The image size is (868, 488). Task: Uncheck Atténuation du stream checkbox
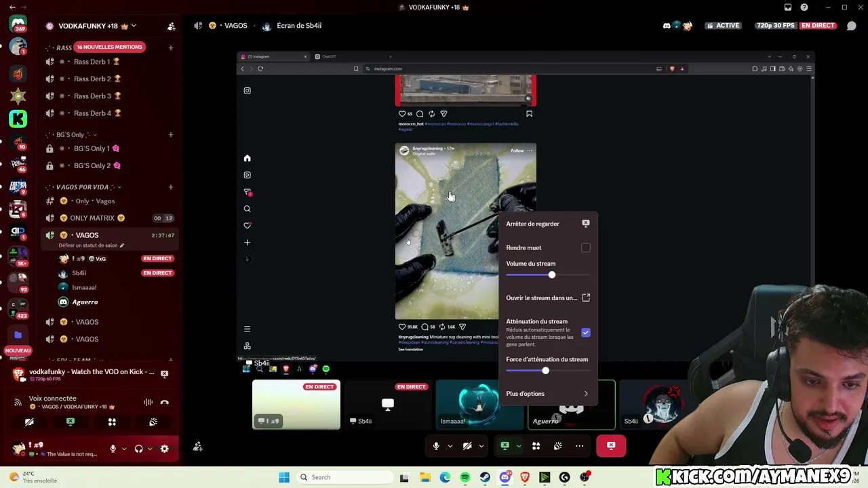[586, 333]
